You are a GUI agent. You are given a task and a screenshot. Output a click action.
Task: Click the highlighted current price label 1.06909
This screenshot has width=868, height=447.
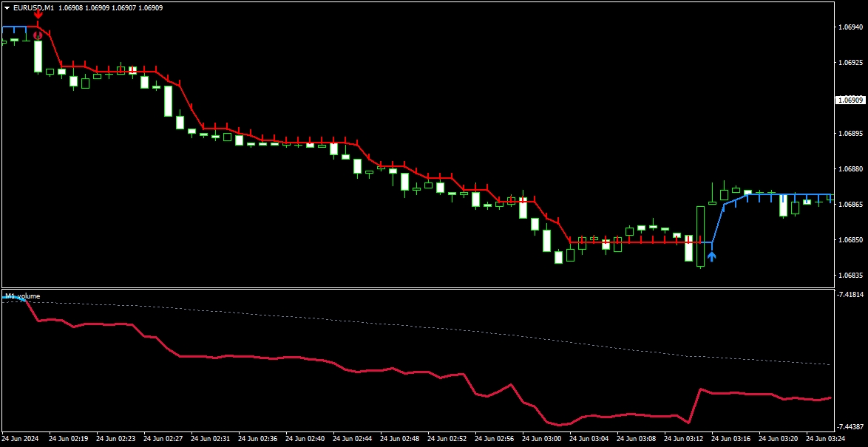[x=850, y=100]
